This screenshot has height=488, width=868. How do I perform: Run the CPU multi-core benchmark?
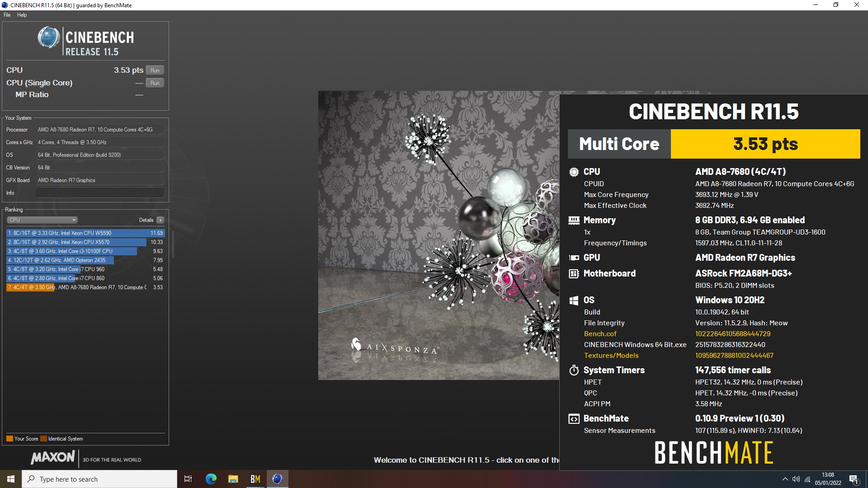point(155,70)
